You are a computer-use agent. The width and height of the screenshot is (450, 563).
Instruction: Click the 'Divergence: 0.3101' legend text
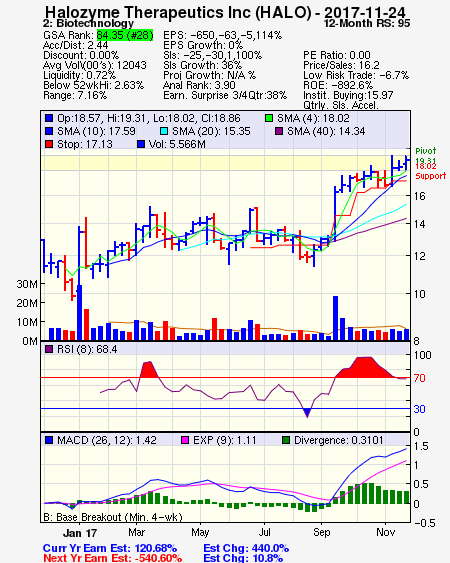339,441
